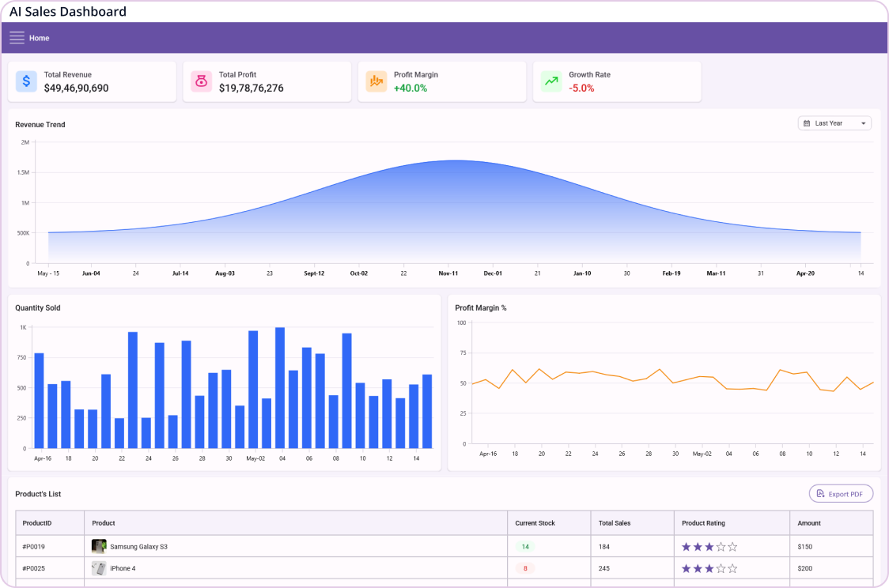Click the calendar icon in the period selector
889x588 pixels.
(x=807, y=123)
